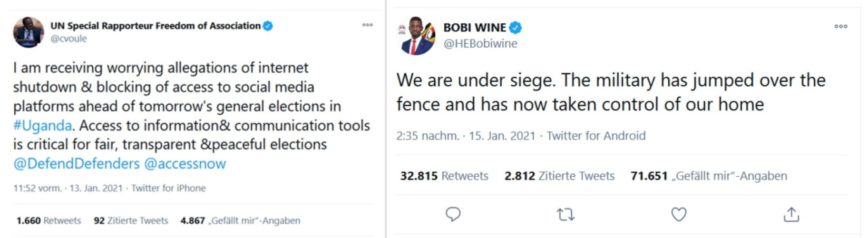View the 32.815 Retweets list
This screenshot has height=238, width=868.
tap(444, 176)
